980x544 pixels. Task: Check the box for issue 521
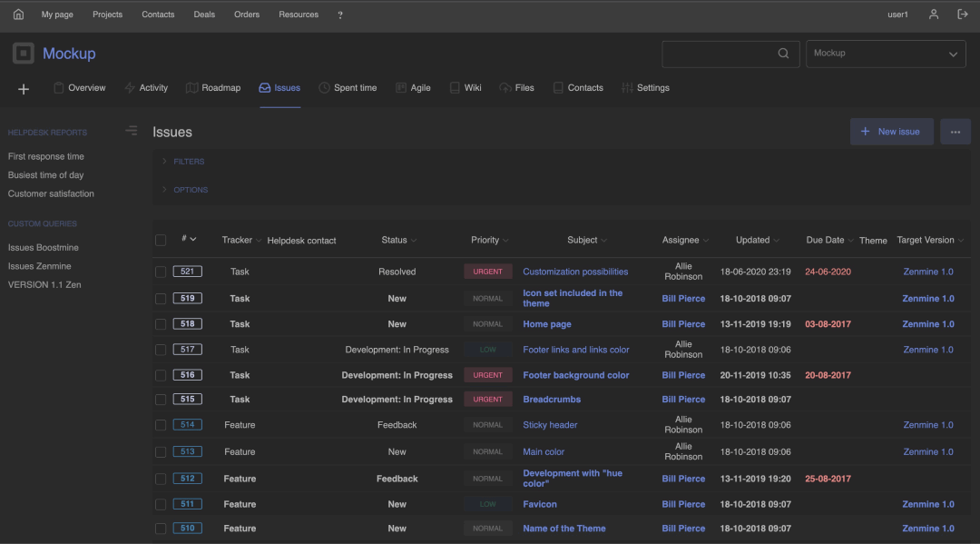tap(161, 272)
